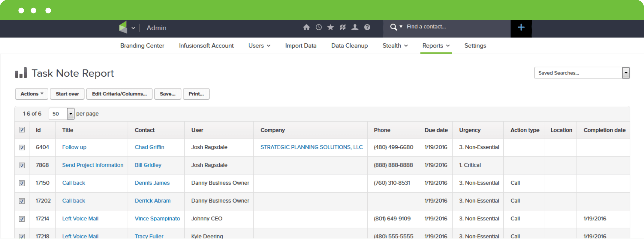Click the Edit Criteria/Columns button
The height and width of the screenshot is (239, 644).
click(119, 94)
